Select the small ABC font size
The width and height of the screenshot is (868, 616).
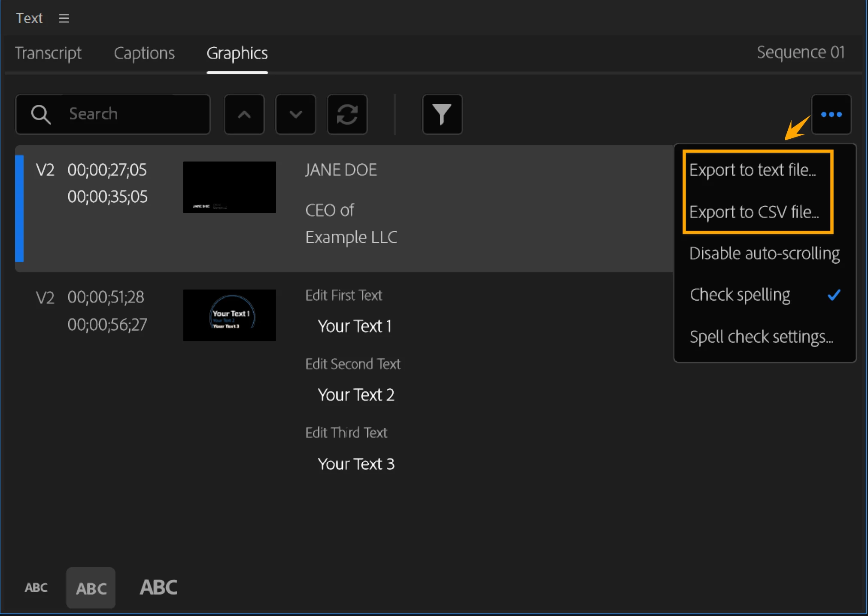click(36, 587)
